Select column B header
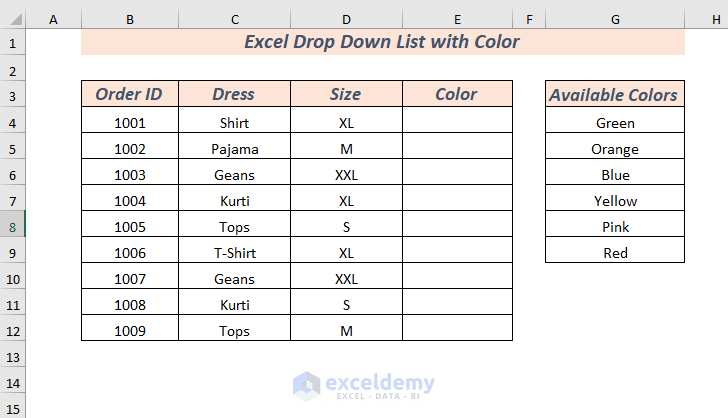 130,19
